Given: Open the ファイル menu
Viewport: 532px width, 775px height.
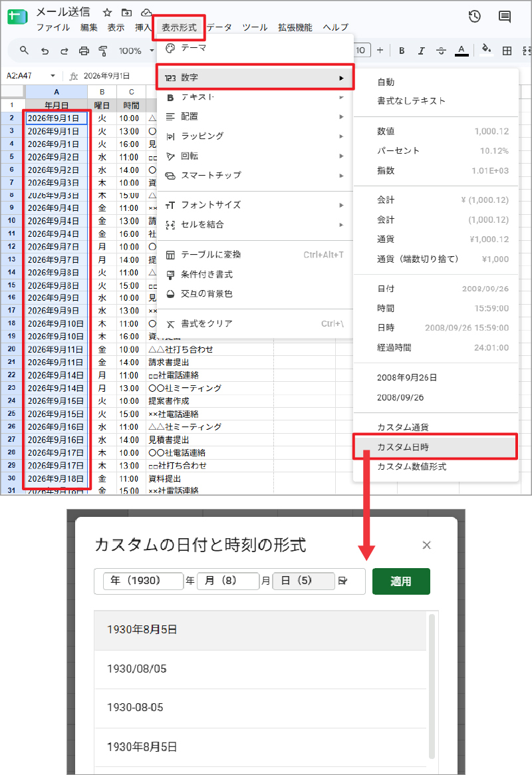Looking at the screenshot, I should tap(53, 27).
